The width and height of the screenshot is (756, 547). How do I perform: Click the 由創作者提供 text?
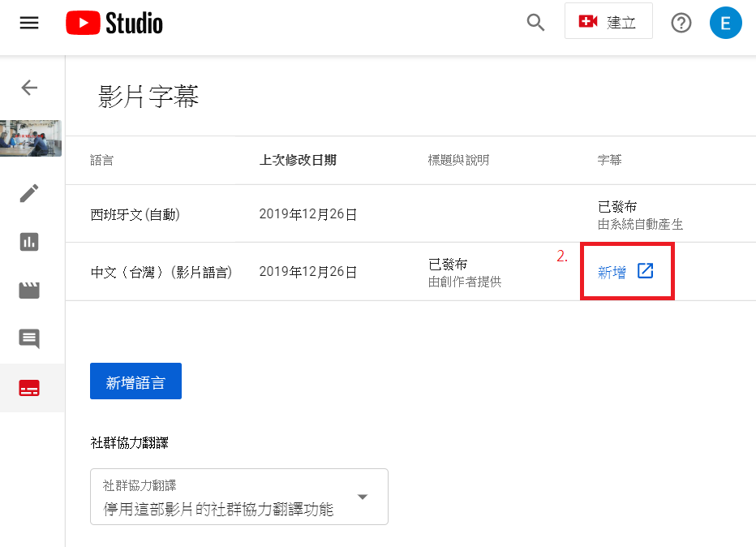(465, 282)
